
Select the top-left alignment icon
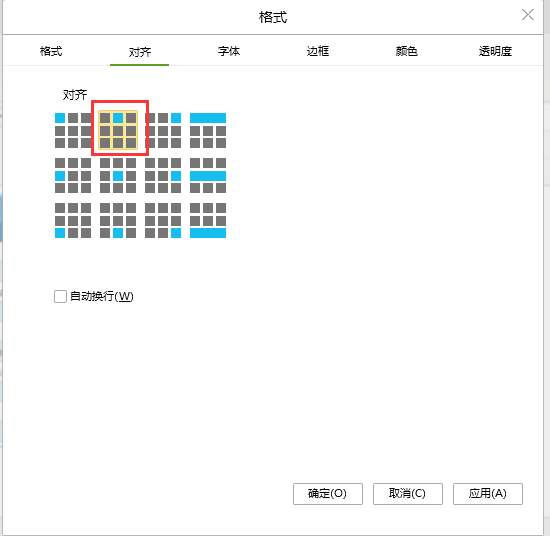coord(73,130)
